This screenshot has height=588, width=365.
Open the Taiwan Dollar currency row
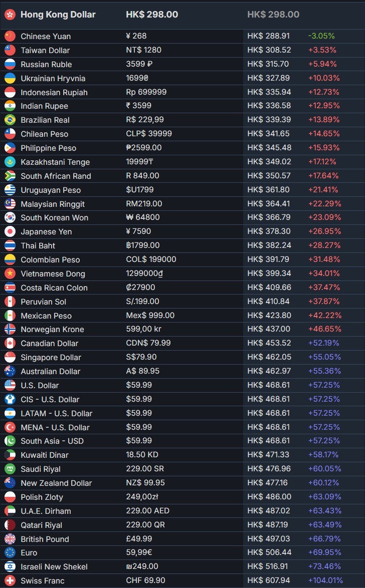click(45, 50)
